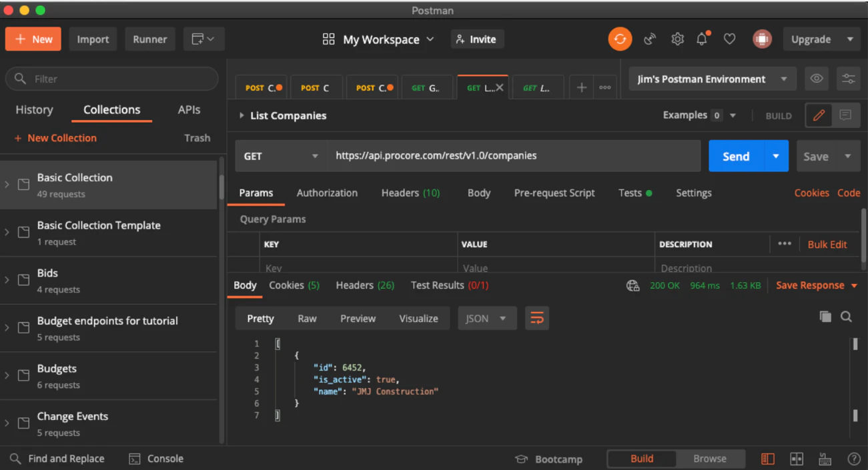Click the orange sync status icon
The image size is (868, 470).
pos(620,39)
